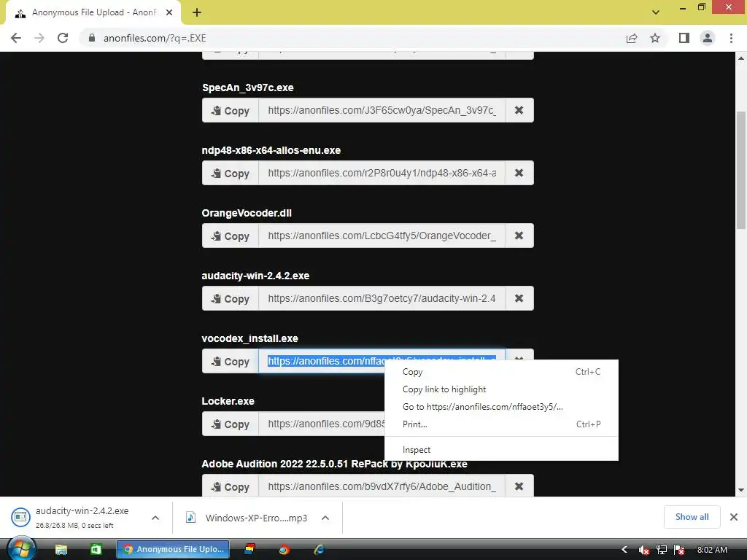The image size is (747, 560).
Task: Open the tab search chevron
Action: (x=656, y=12)
